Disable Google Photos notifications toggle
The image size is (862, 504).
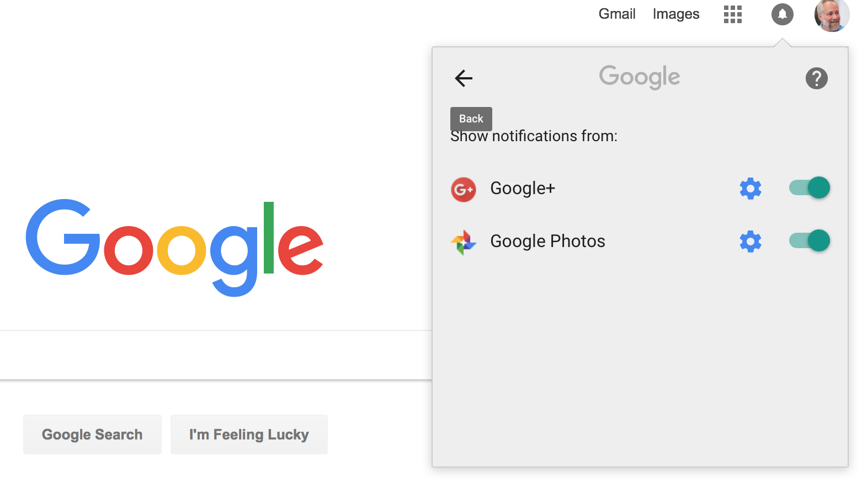(x=810, y=240)
